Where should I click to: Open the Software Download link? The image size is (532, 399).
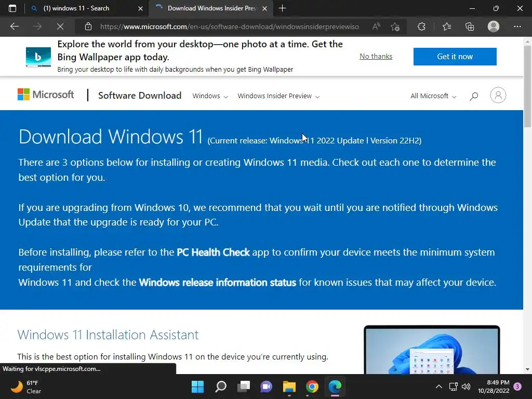(140, 96)
